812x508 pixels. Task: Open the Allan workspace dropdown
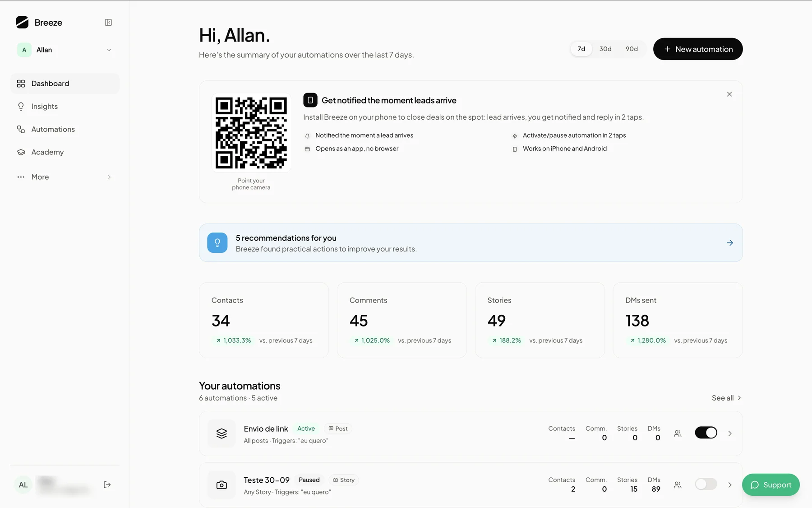[x=65, y=50]
